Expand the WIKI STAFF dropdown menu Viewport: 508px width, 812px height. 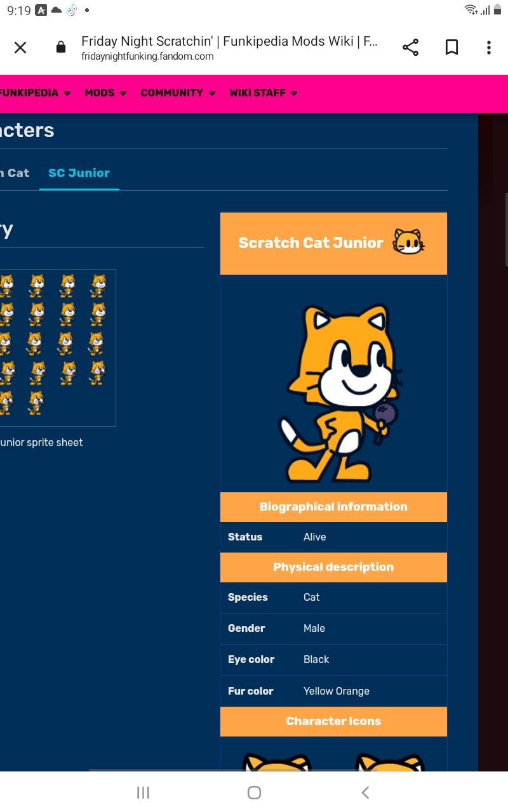tap(264, 93)
